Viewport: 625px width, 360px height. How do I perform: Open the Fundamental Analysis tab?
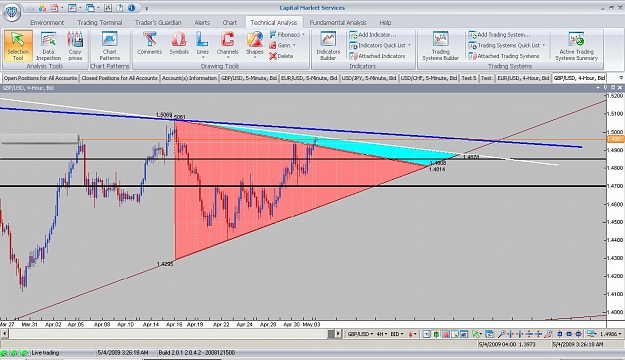coord(338,22)
